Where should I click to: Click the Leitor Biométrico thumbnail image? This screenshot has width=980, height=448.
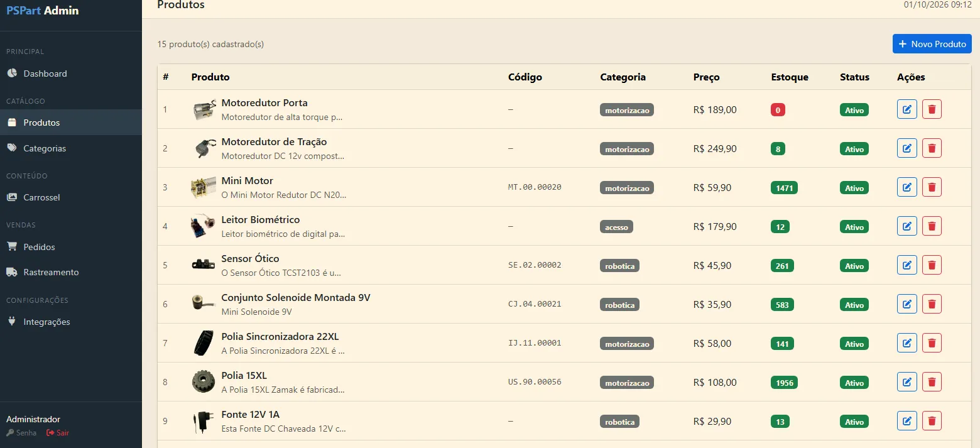click(204, 226)
